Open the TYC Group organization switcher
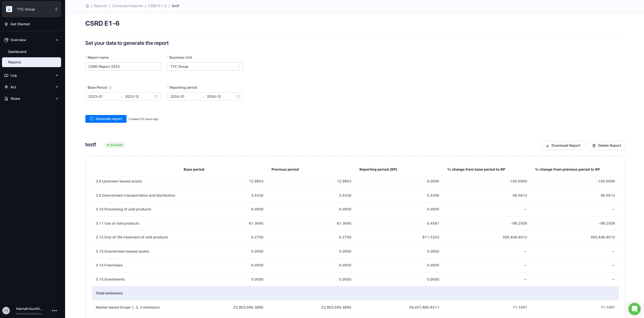 (x=31, y=9)
